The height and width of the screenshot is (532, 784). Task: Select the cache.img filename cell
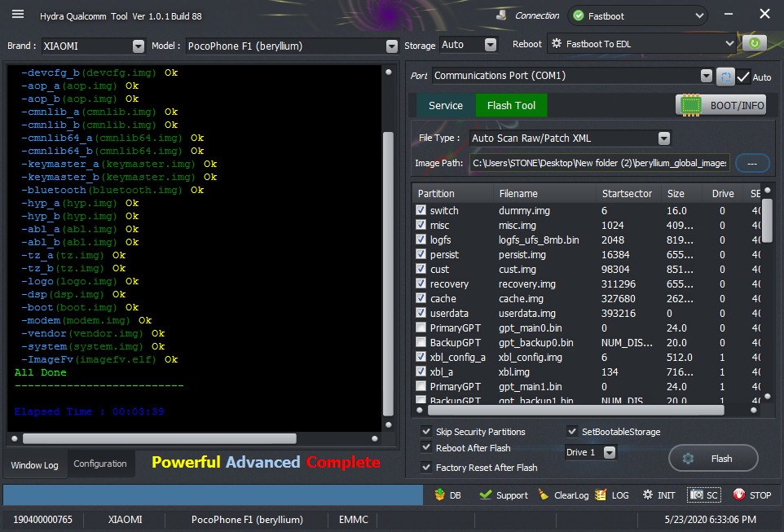click(521, 298)
